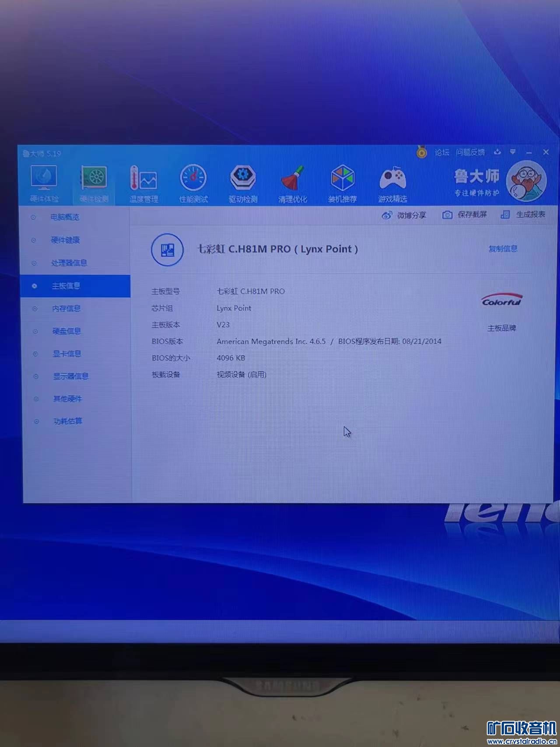The height and width of the screenshot is (747, 560).
Task: Click the motherboard icon beside the title
Action: click(x=167, y=250)
